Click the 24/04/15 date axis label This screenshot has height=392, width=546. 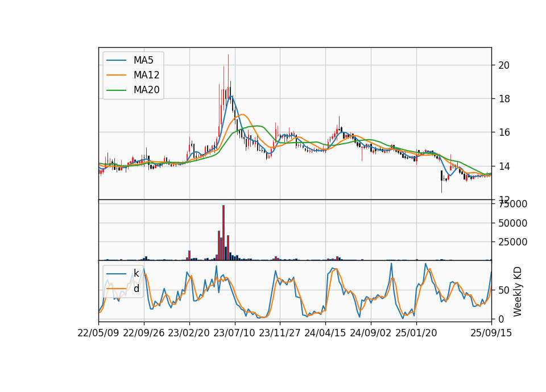[325, 333]
